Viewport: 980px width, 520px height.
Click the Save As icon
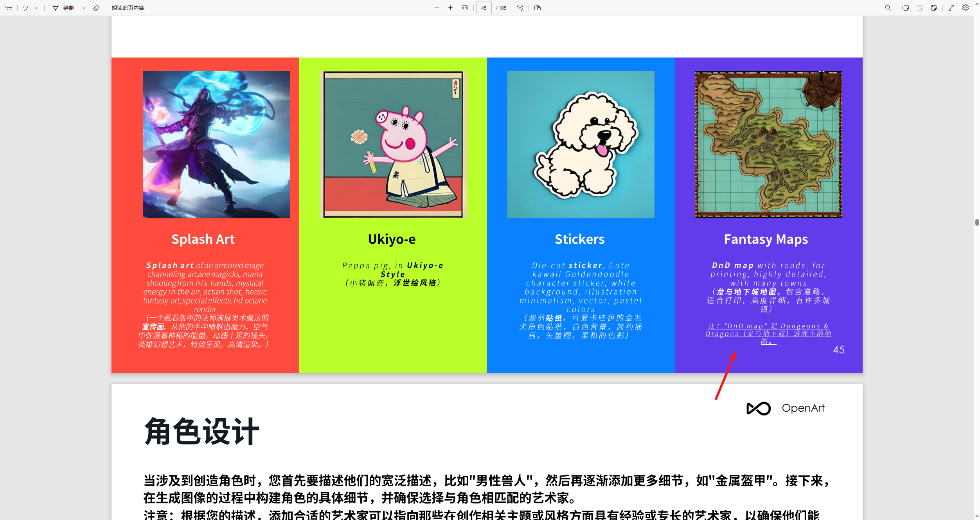(x=934, y=8)
